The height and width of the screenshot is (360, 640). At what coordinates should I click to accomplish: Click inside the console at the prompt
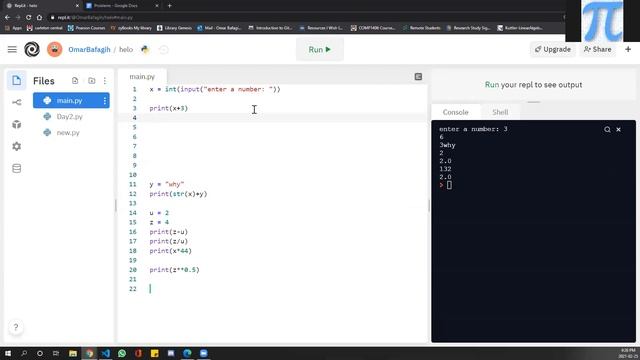pos(449,185)
